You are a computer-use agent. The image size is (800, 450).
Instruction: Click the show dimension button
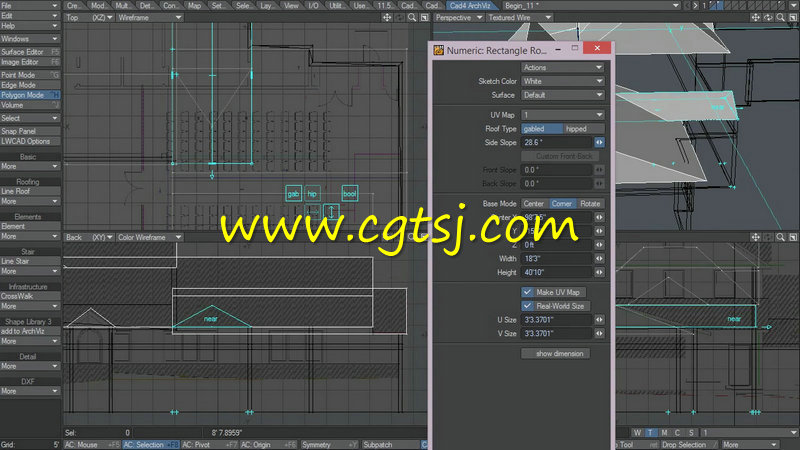556,354
